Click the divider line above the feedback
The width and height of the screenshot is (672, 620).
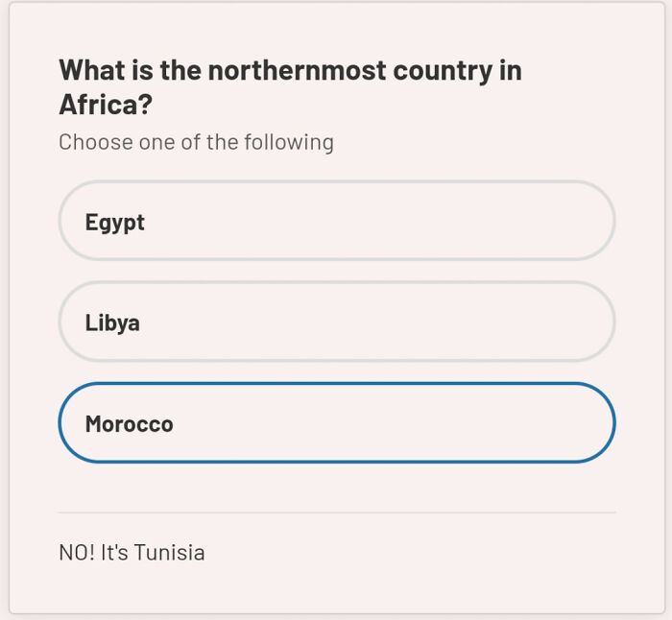[336, 513]
